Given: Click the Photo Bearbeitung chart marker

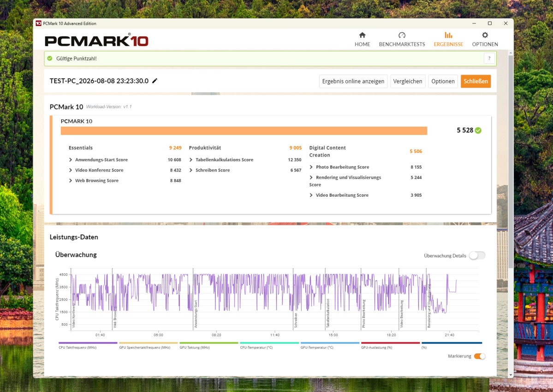Looking at the screenshot, I should (x=363, y=313).
